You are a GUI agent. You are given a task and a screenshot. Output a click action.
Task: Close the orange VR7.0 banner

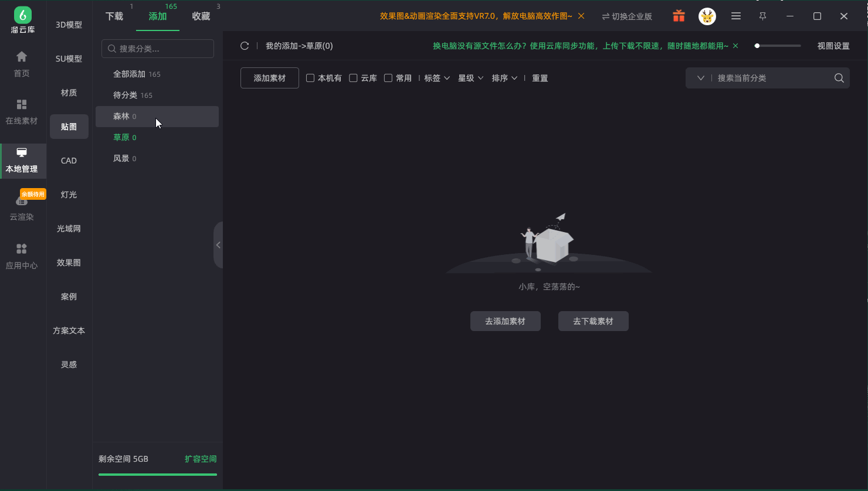click(581, 16)
